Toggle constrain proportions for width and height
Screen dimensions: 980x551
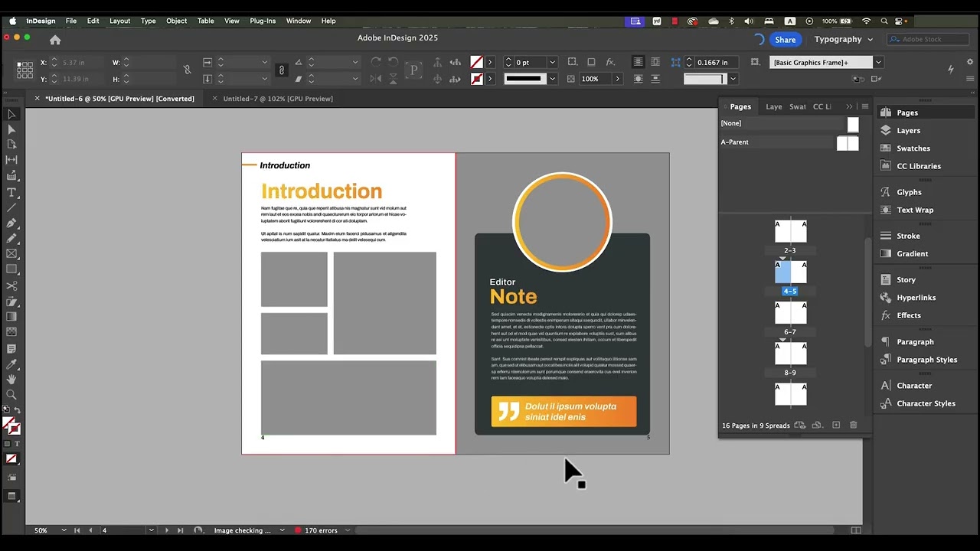coord(187,70)
